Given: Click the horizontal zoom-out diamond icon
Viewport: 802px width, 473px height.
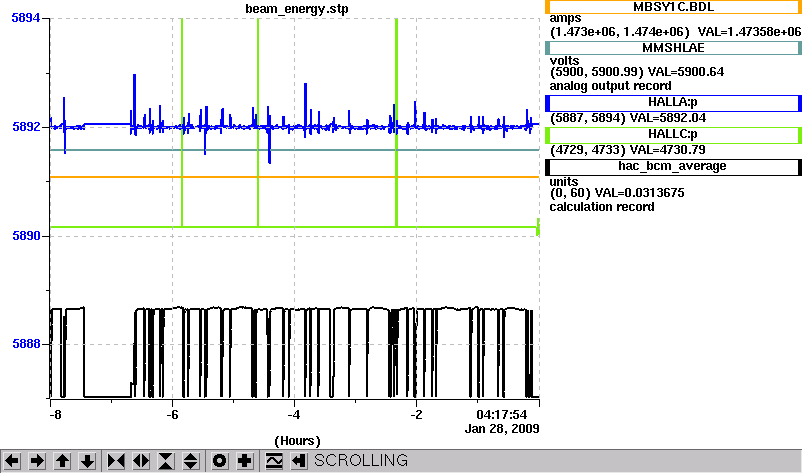Looking at the screenshot, I should (x=141, y=461).
